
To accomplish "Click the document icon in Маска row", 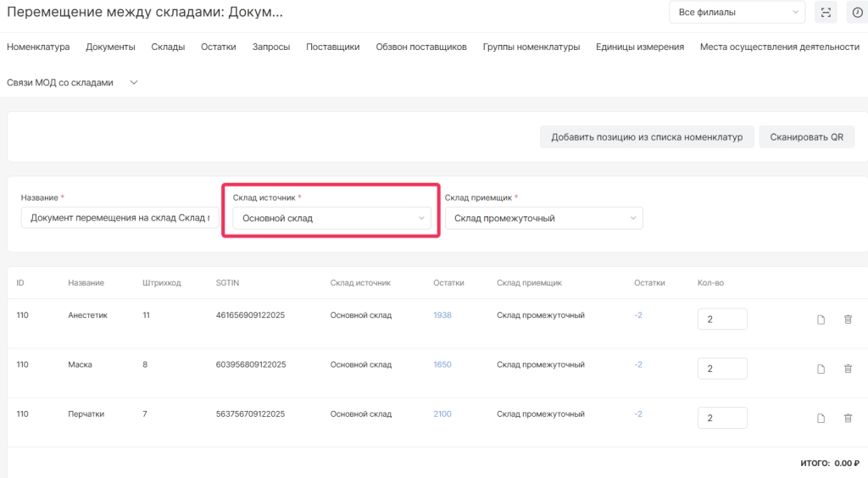I will coord(820,369).
